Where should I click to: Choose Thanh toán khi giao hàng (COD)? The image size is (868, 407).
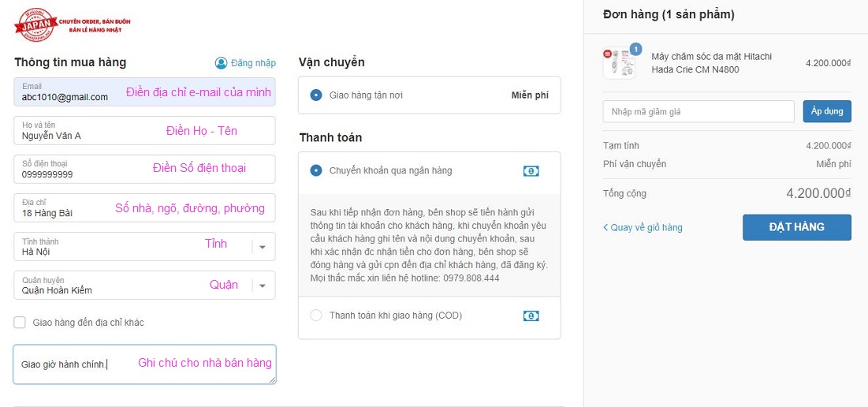316,316
